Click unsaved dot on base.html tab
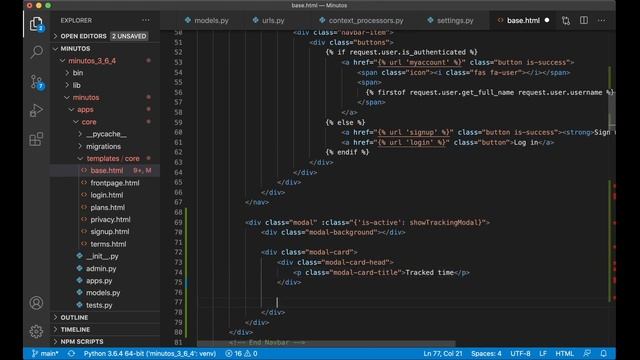Viewport: 640px width, 360px height. [547, 20]
